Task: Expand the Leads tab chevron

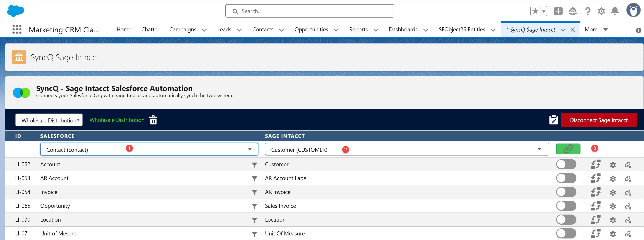Action: [239, 30]
